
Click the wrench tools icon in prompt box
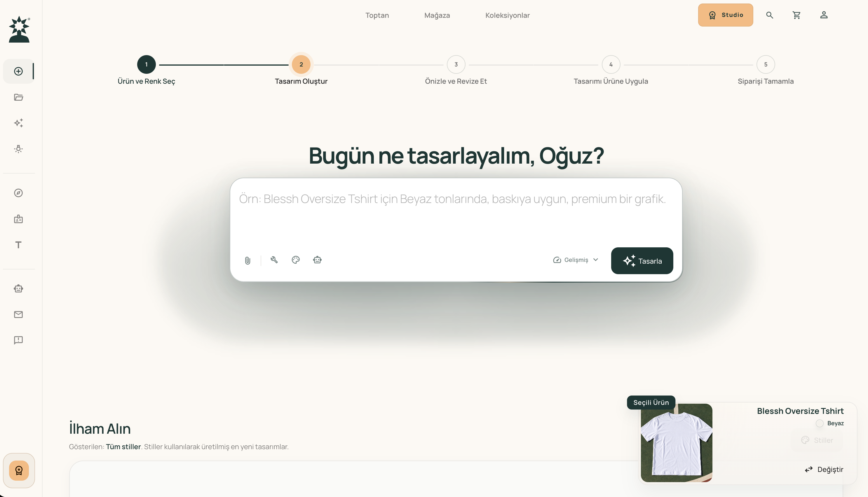point(274,260)
